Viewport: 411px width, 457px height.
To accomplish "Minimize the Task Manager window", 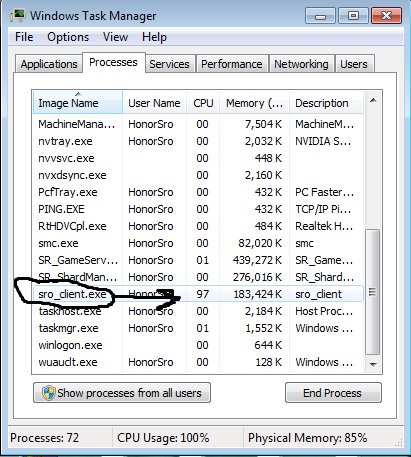I will point(320,16).
